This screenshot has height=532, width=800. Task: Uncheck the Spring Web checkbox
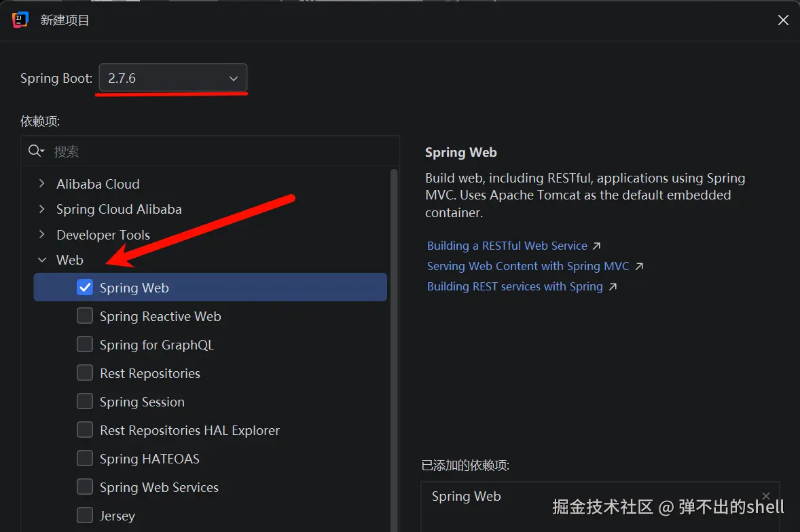(85, 288)
